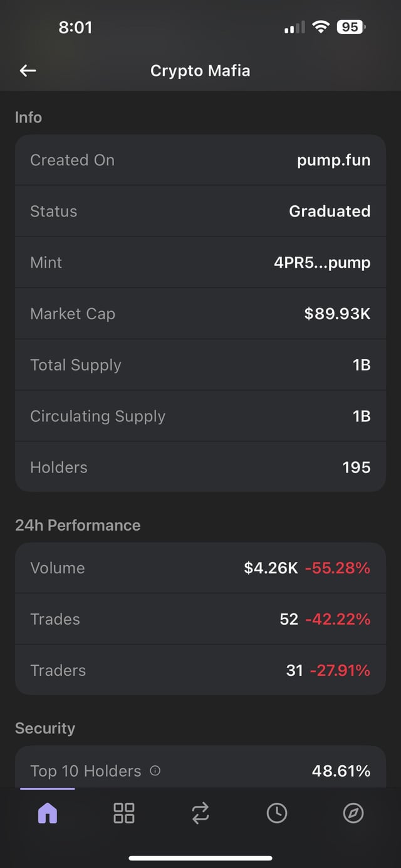Tap info icon beside Top 10 Holders
This screenshot has width=401, height=868.
(155, 770)
